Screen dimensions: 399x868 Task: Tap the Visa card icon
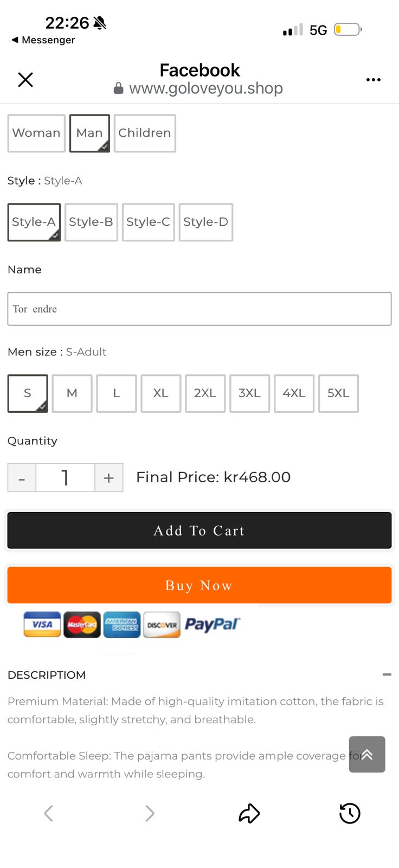click(x=42, y=624)
